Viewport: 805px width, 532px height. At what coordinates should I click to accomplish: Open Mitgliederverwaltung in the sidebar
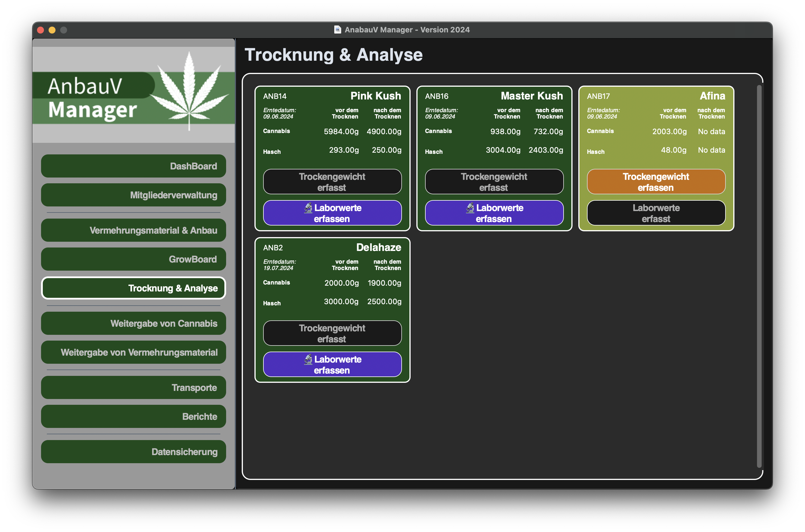(133, 195)
